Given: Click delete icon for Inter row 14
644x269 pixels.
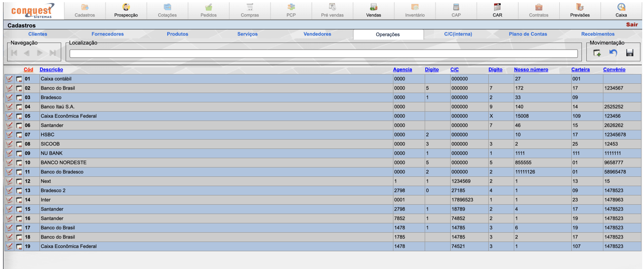Looking at the screenshot, I should [x=19, y=200].
